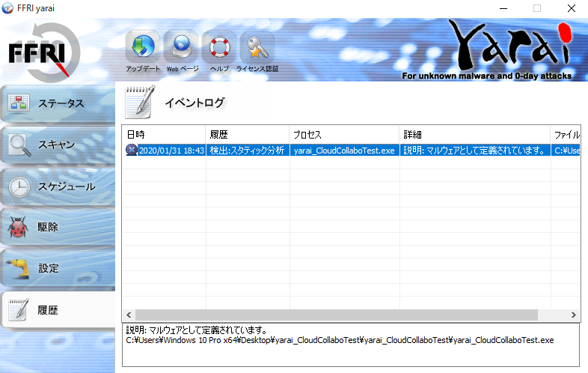The height and width of the screenshot is (373, 588).
Task: Click the ファイル column header
Action: [x=565, y=135]
